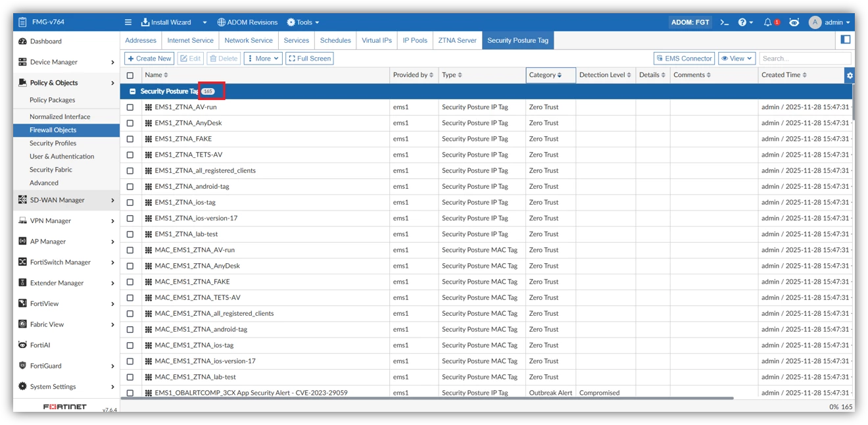Collapse the Security Posture Tag group
Viewport: 868px width, 425px height.
pyautogui.click(x=133, y=91)
